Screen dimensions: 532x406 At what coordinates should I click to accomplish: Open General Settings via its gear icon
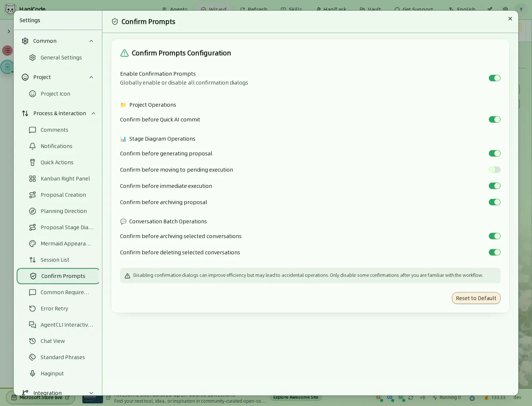[x=33, y=58]
